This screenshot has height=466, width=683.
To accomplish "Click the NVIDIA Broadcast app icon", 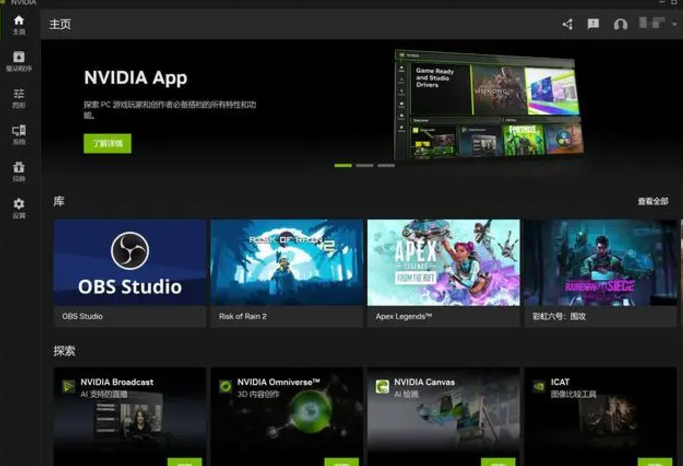I will pos(68,386).
